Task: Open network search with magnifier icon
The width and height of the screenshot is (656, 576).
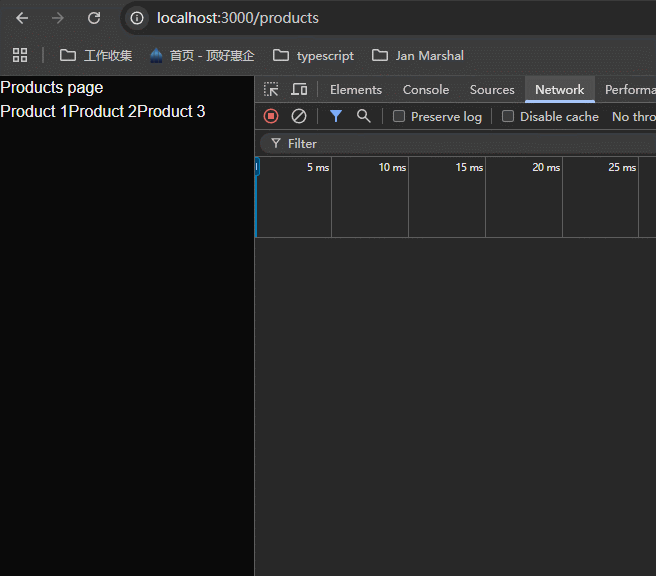Action: [x=364, y=116]
